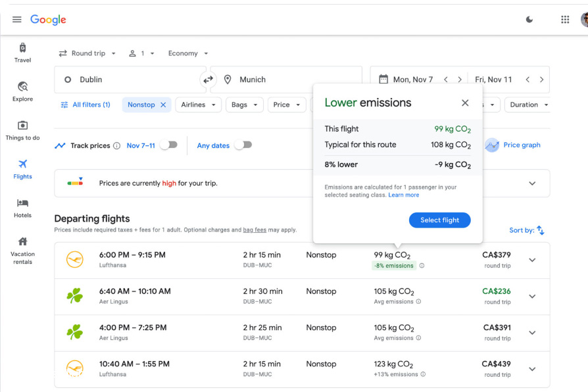The image size is (588, 392).
Task: Click the -8% emissions badge
Action: pyautogui.click(x=394, y=266)
